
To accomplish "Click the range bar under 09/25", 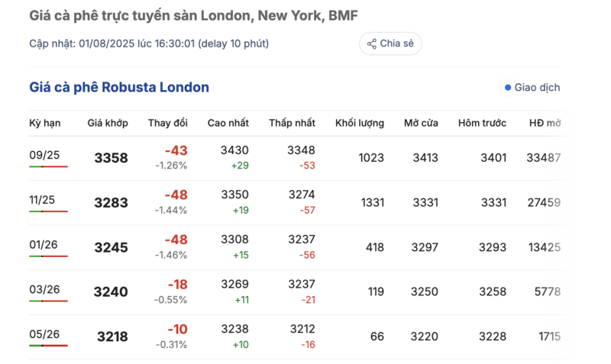I will click(x=48, y=166).
